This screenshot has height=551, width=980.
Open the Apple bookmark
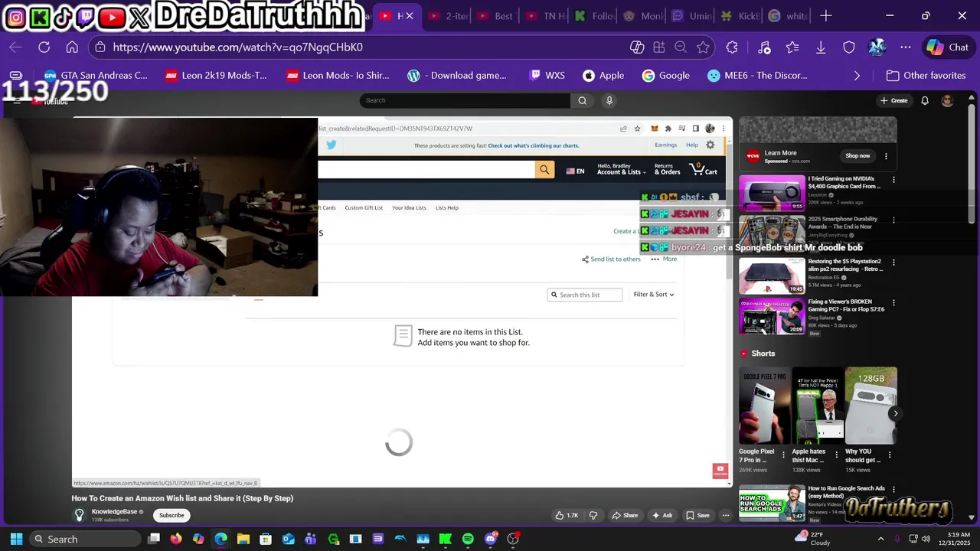pyautogui.click(x=603, y=75)
